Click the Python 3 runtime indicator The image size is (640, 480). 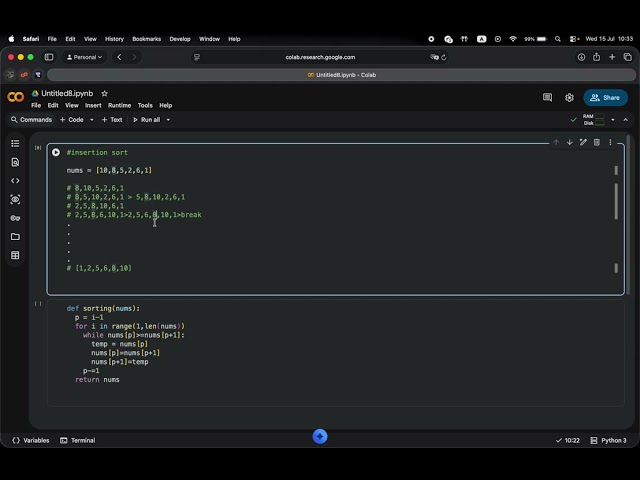point(609,440)
